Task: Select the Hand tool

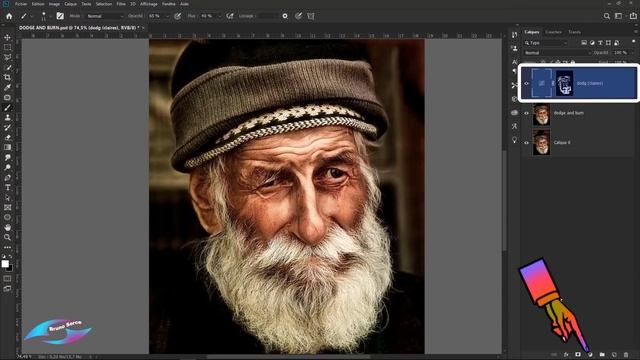Action: [7, 227]
